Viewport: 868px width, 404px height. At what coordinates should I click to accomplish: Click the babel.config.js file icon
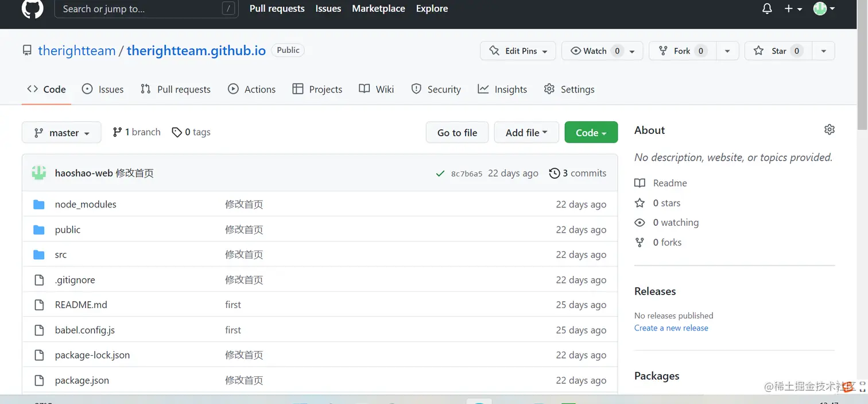pos(39,330)
